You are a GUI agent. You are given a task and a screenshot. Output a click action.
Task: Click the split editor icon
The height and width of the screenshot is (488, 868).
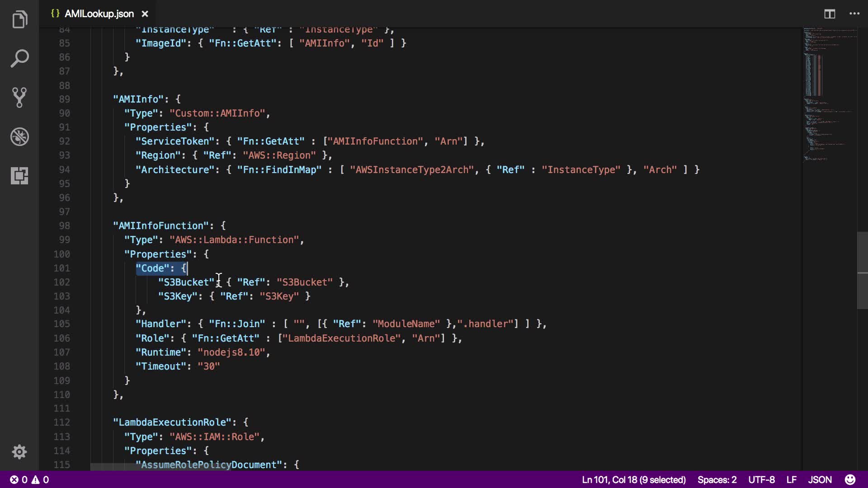coord(830,14)
